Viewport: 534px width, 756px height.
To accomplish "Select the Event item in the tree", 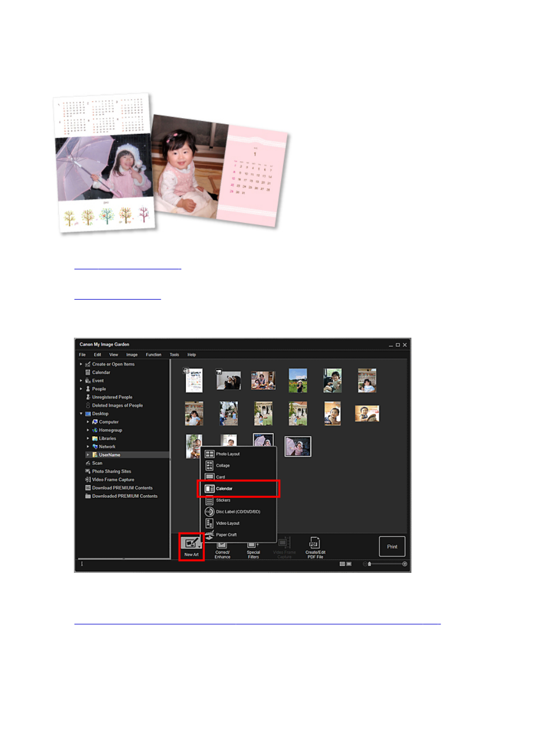I will (x=98, y=381).
